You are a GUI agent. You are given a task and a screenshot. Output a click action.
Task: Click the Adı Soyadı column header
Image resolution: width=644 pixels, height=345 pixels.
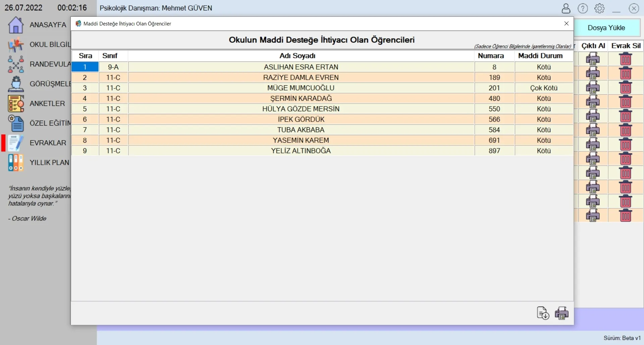point(297,56)
